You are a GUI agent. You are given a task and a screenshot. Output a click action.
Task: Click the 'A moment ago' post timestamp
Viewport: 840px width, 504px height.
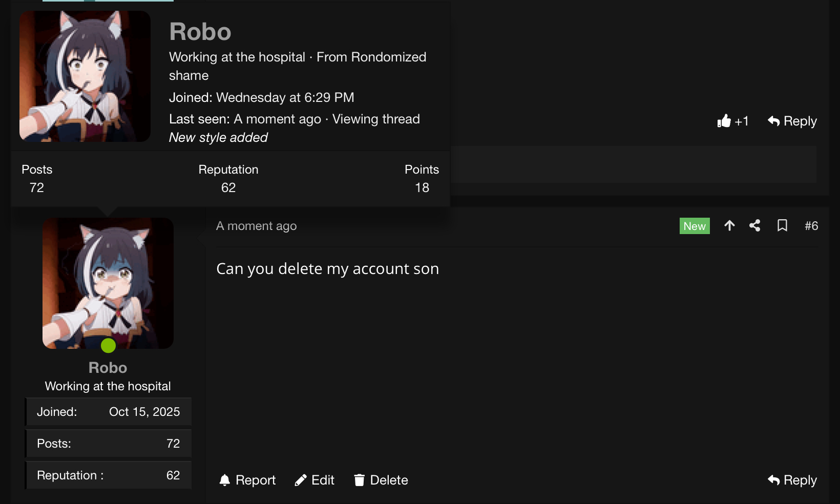[x=256, y=226]
